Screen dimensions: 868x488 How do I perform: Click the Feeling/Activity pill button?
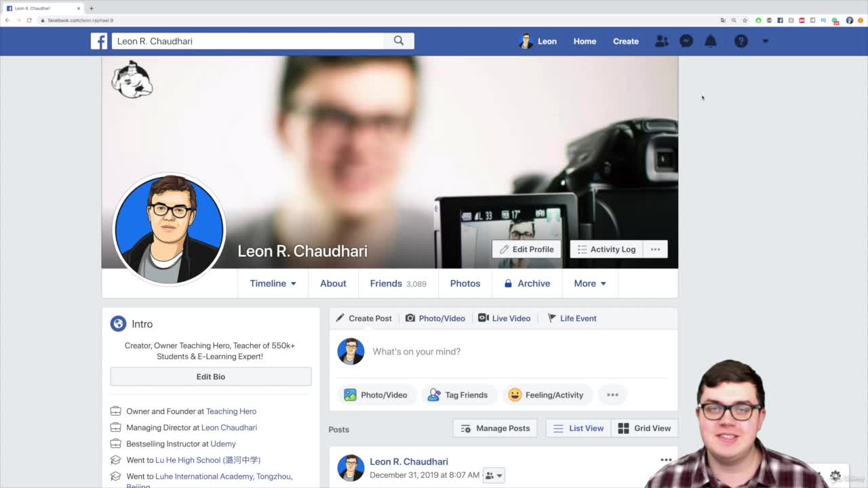[547, 395]
